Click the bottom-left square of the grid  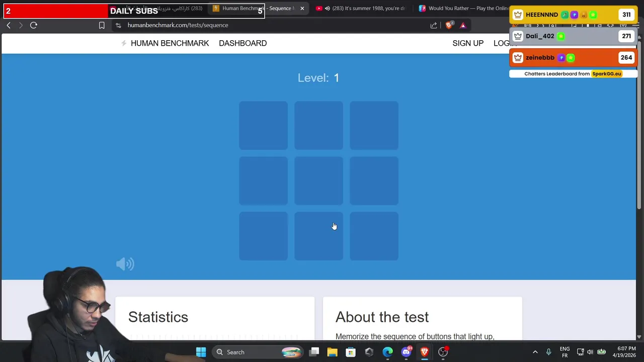263,236
